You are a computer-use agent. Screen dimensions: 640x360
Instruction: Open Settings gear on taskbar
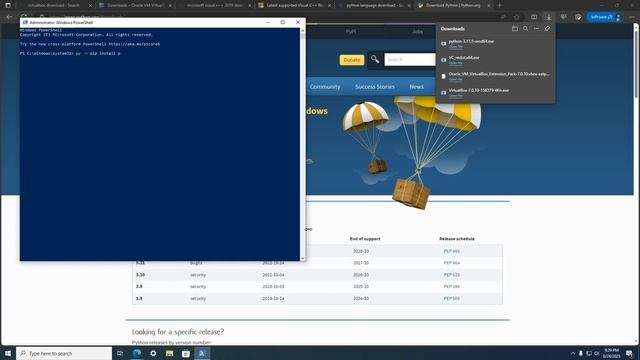pos(153,353)
